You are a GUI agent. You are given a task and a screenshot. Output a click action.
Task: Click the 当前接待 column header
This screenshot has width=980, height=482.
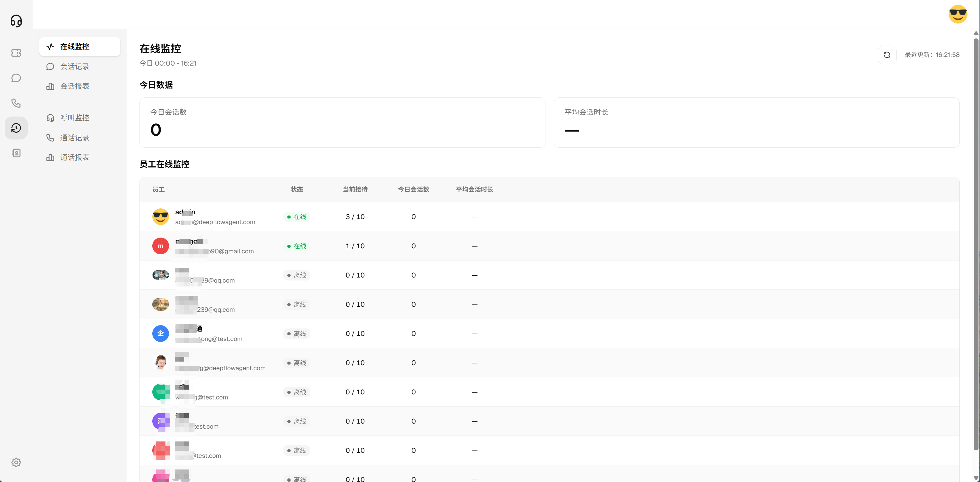[x=355, y=190]
